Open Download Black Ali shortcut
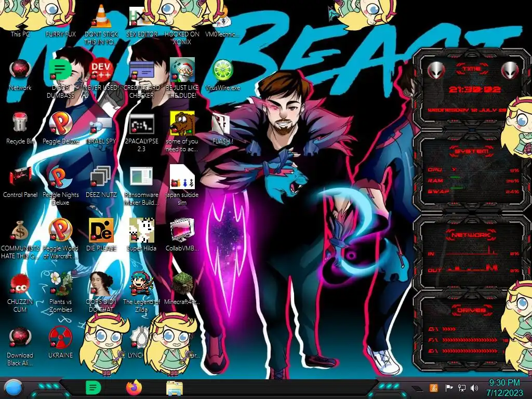The height and width of the screenshot is (399, 532). [20, 338]
